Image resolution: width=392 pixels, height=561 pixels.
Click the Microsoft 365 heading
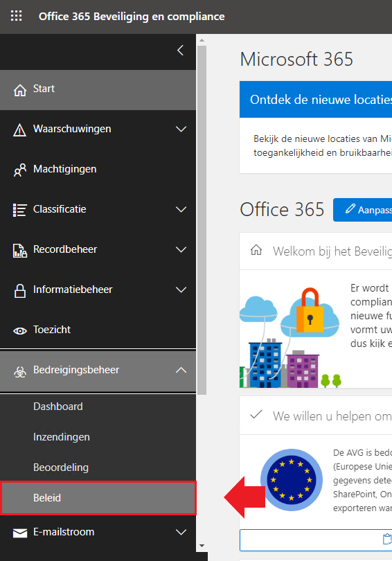pos(296,59)
